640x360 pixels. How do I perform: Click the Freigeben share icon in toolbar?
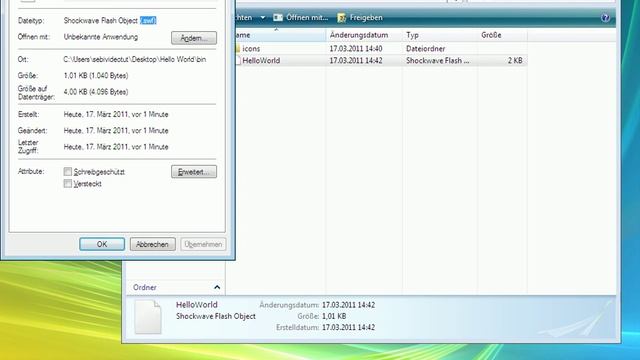[x=342, y=18]
